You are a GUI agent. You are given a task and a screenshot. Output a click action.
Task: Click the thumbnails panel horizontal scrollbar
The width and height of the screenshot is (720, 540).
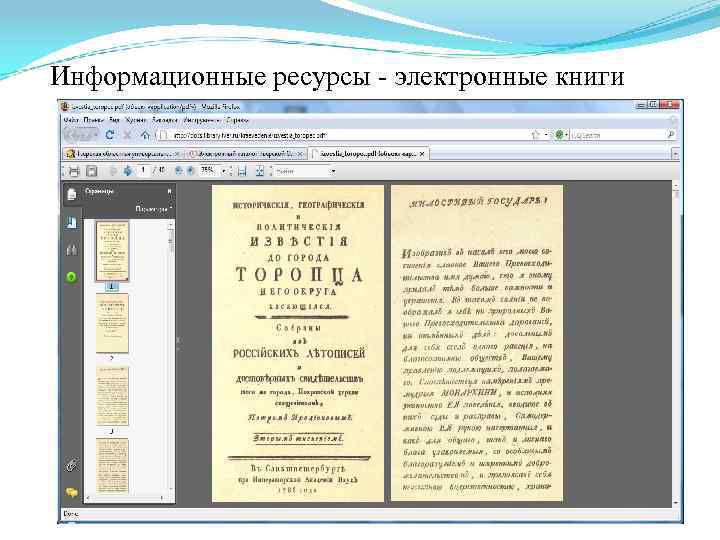(x=124, y=497)
